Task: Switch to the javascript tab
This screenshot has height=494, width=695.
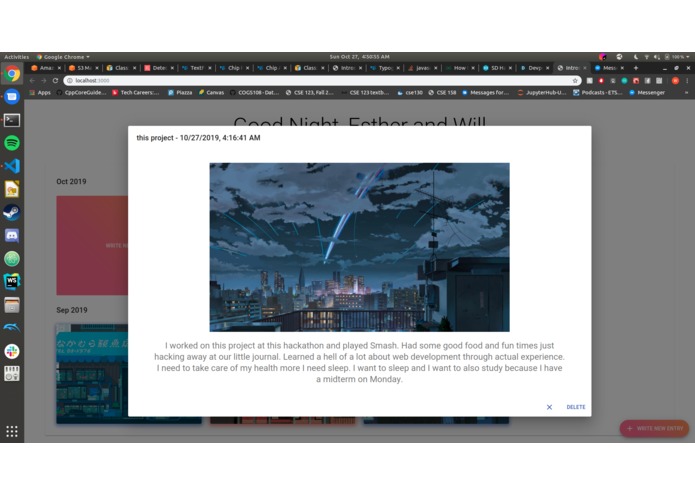Action: (x=422, y=68)
